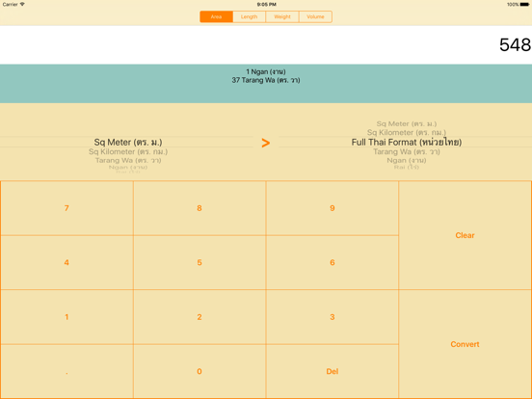Viewport: 532px width, 399px height.
Task: Tap keypad digit 4
Action: 66,262
